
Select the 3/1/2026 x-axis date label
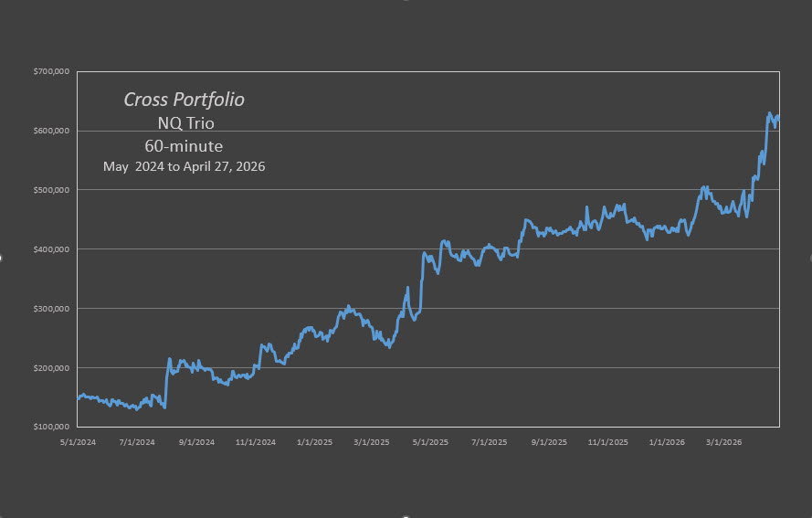[723, 442]
